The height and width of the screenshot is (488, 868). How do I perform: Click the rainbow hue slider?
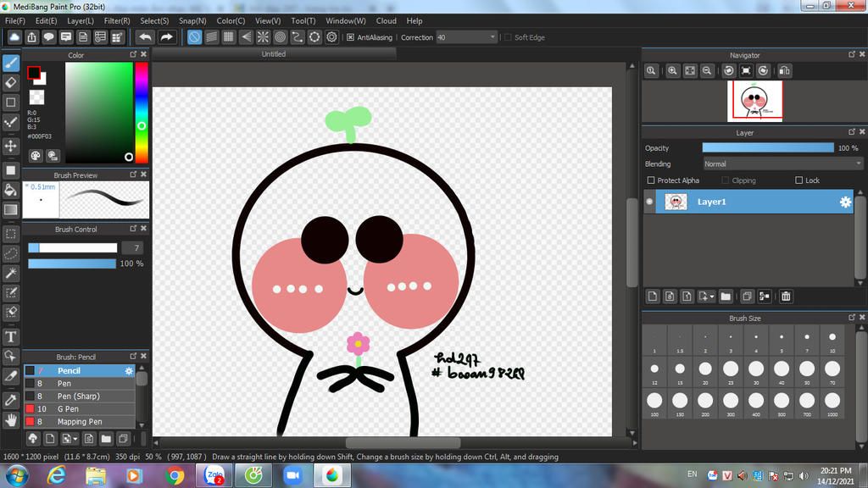(142, 113)
